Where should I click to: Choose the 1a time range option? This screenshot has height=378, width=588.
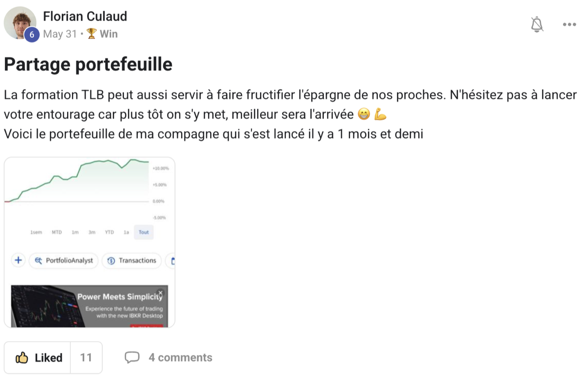[126, 232]
